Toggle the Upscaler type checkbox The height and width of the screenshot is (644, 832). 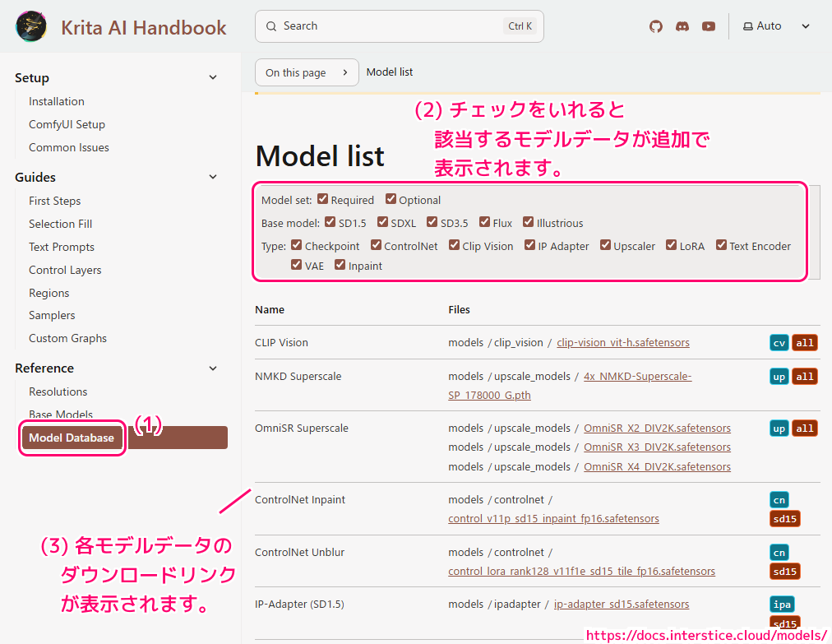point(605,245)
